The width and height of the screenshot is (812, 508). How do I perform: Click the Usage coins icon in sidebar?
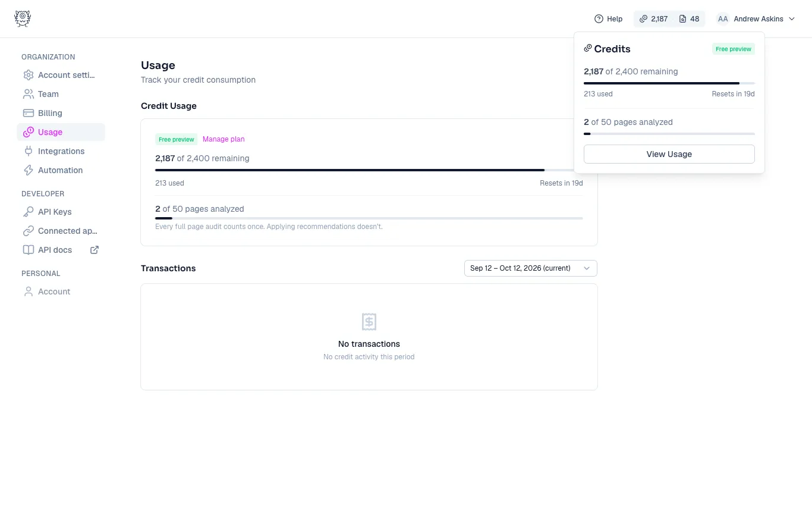coord(28,132)
